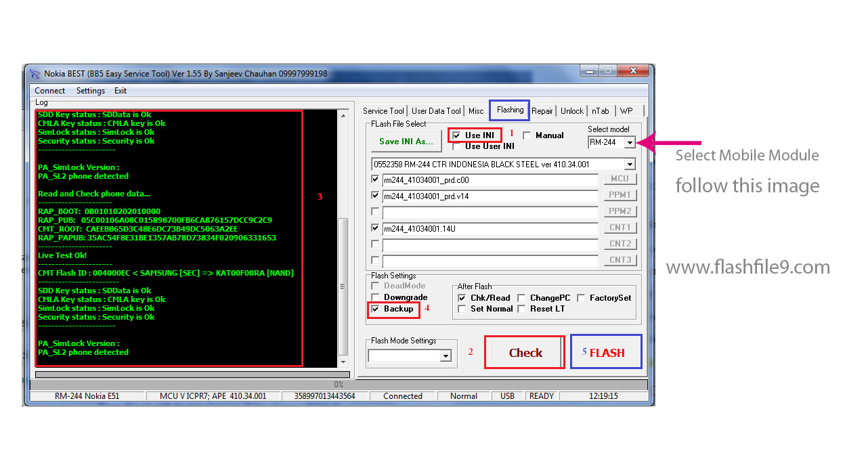Click the log scrollbar down arrow
This screenshot has height=470, width=868.
click(343, 362)
